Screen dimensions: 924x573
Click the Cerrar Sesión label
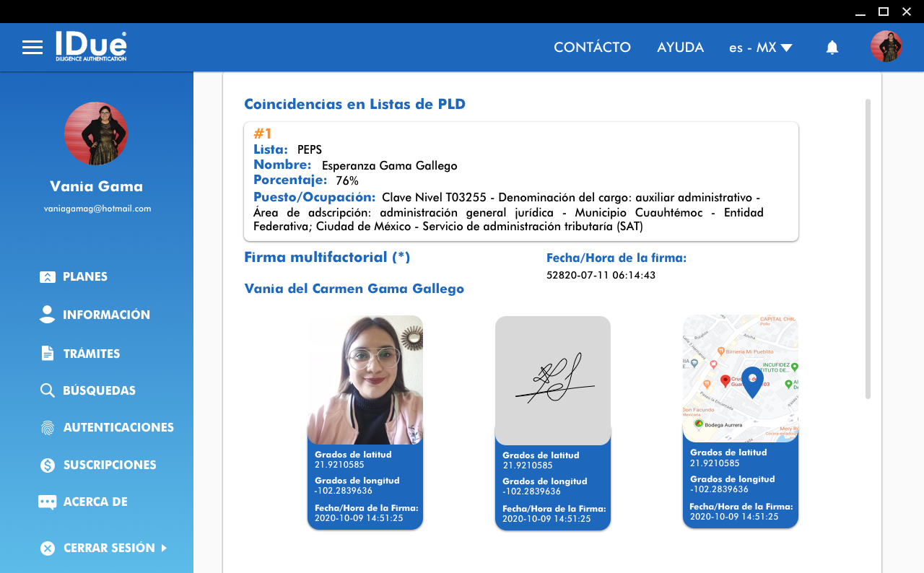pyautogui.click(x=109, y=548)
